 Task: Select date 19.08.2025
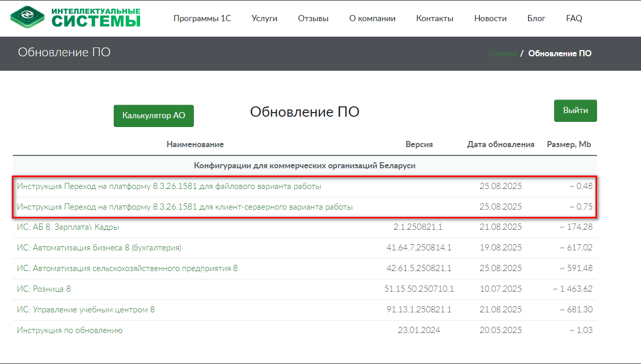pos(501,248)
